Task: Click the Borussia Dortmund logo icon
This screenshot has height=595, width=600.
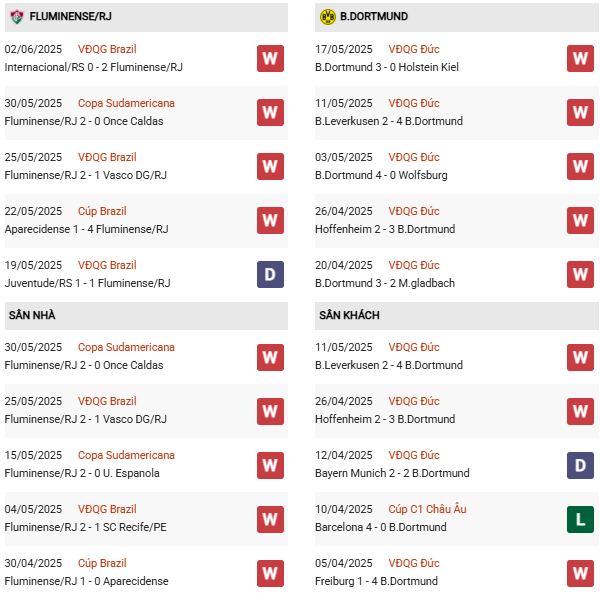Action: (327, 17)
